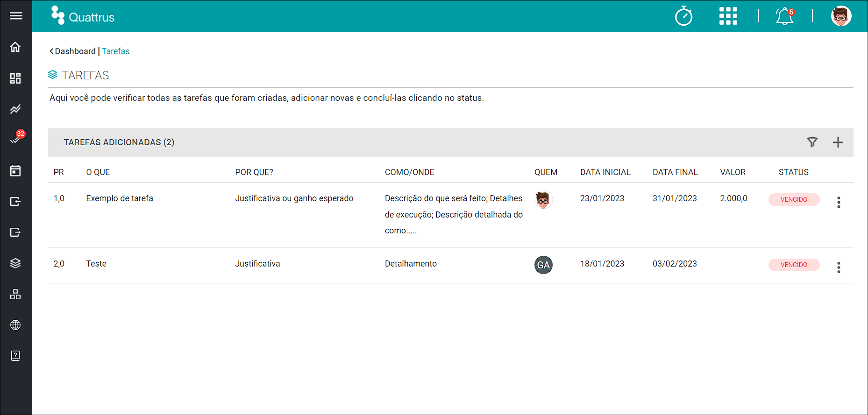
Task: Open organization hierarchy sidebar icon
Action: click(15, 294)
